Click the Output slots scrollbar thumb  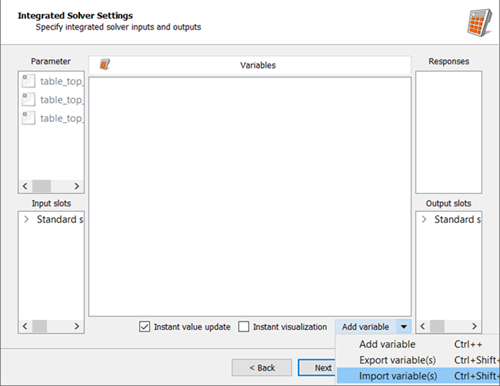point(437,326)
